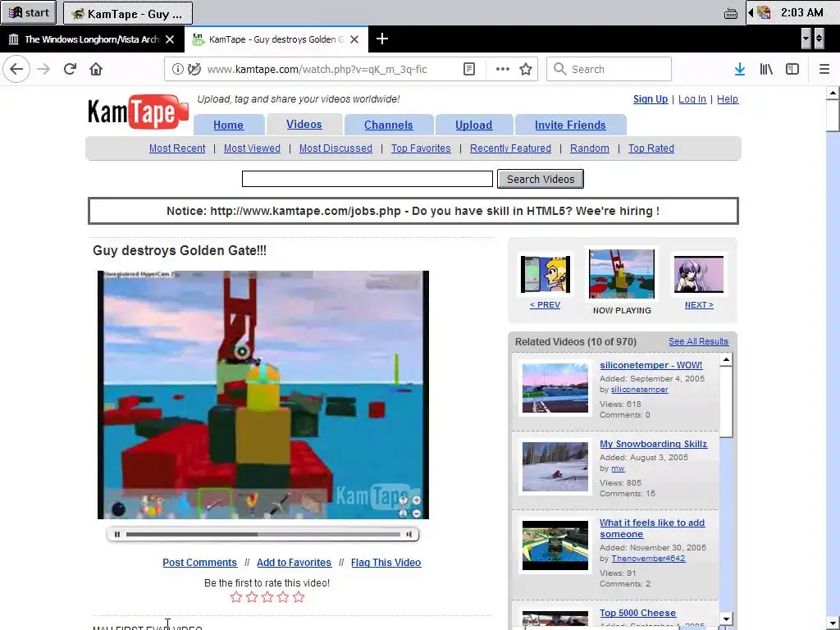Image resolution: width=840 pixels, height=630 pixels.
Task: Open the Firefox hamburger menu
Action: pos(824,69)
